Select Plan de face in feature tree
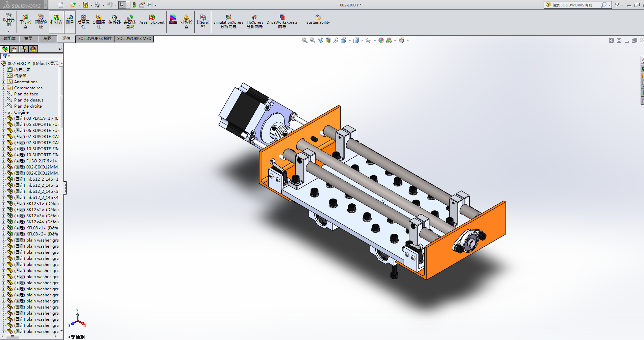Screen dimensions: 644x340 tap(26, 94)
